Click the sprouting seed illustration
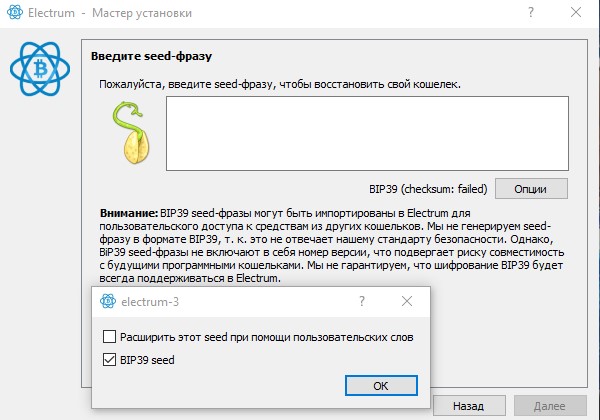Viewport: 600px width, 420px height. (x=132, y=132)
